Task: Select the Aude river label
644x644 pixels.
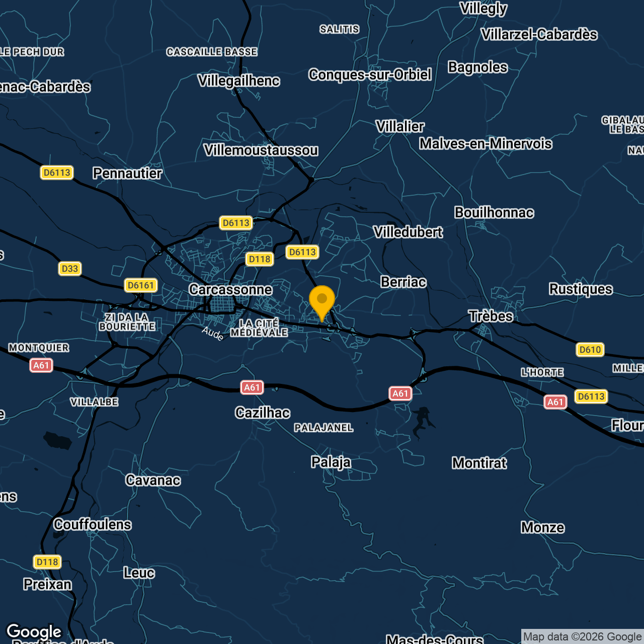Action: click(212, 333)
